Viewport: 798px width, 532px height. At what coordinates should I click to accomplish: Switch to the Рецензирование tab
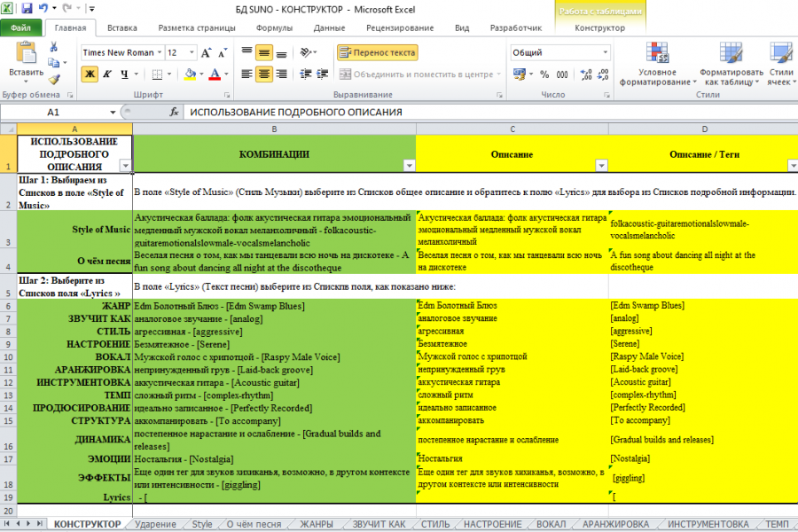[400, 28]
